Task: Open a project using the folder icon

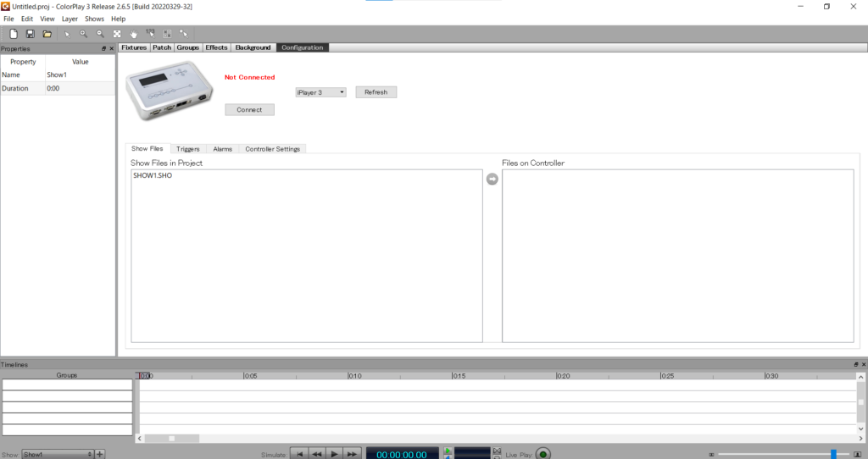Action: (x=47, y=34)
